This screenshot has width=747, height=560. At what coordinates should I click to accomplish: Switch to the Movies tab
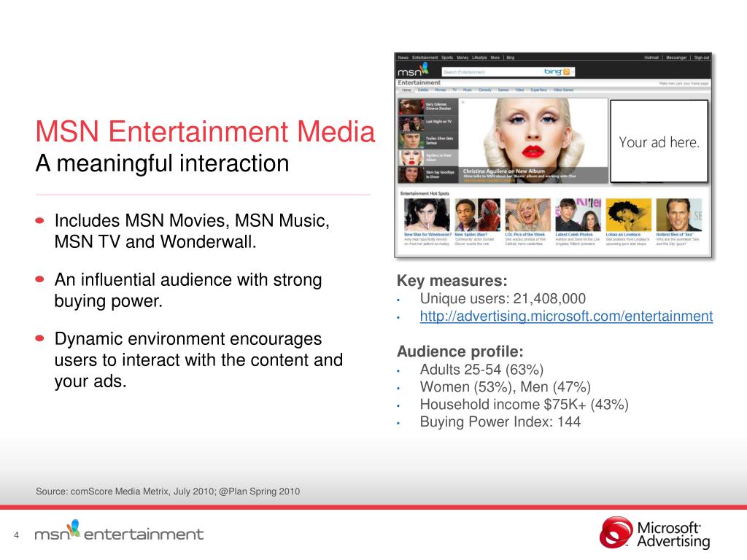[440, 90]
